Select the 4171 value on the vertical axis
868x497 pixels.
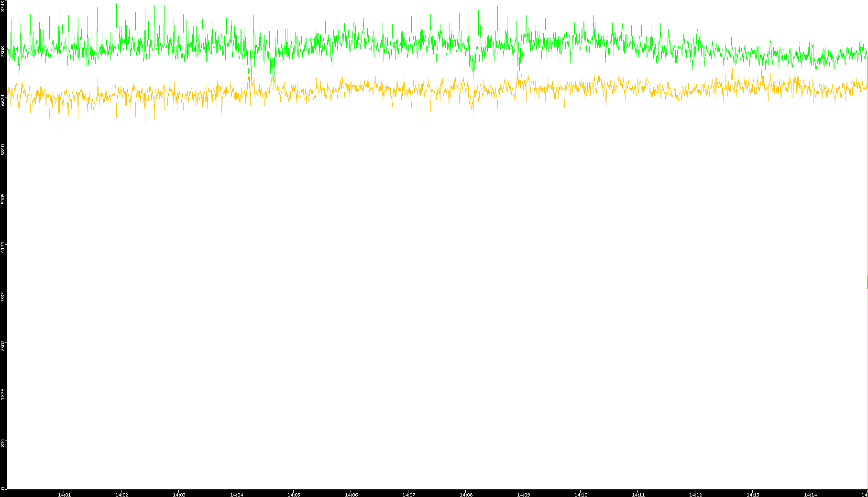3,247
